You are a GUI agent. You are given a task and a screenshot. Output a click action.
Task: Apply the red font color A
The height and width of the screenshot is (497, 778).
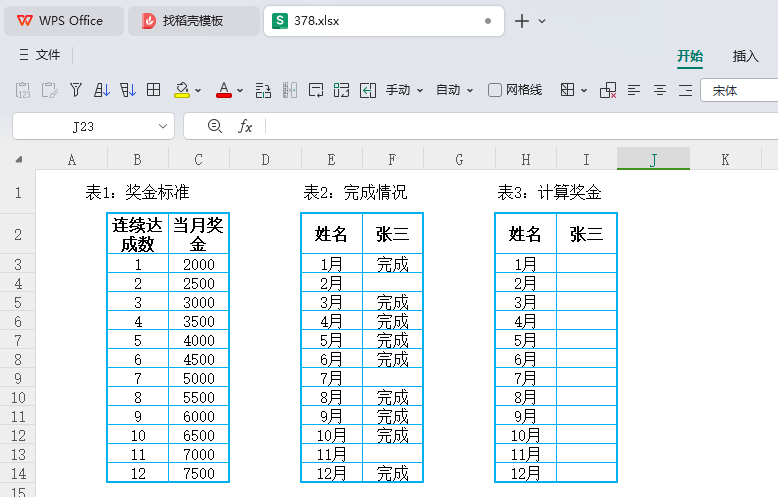point(224,90)
